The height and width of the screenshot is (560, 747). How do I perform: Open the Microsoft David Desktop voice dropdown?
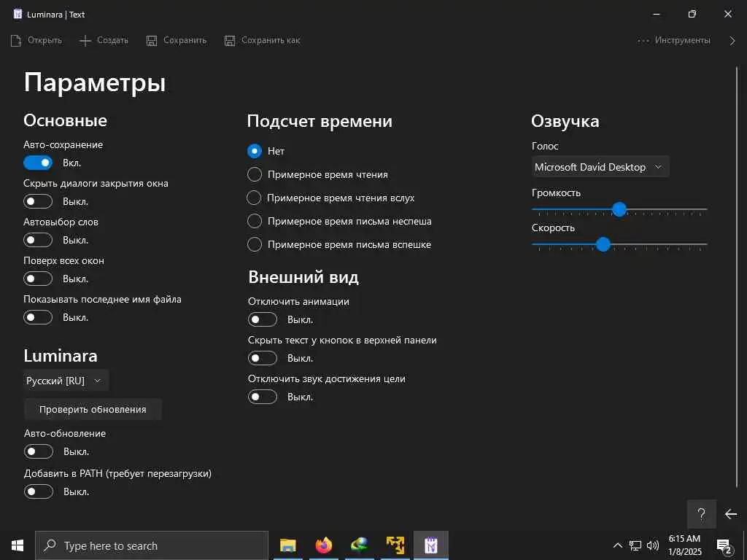pyautogui.click(x=600, y=167)
